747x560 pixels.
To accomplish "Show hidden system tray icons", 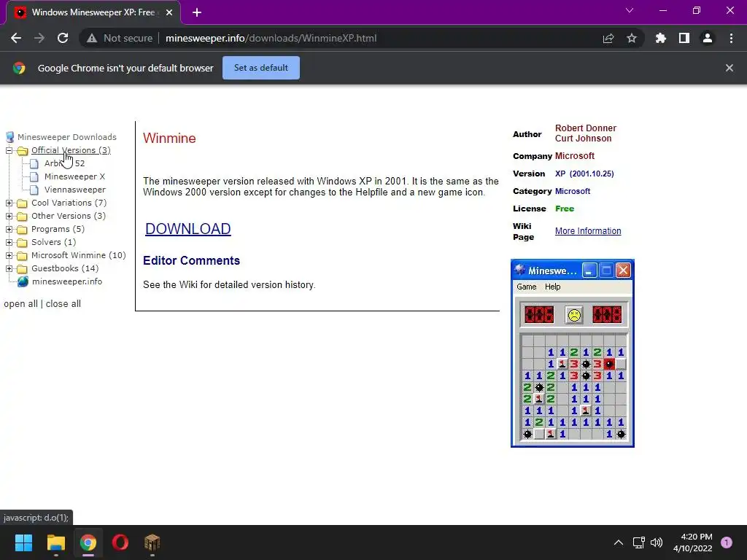I will click(619, 542).
